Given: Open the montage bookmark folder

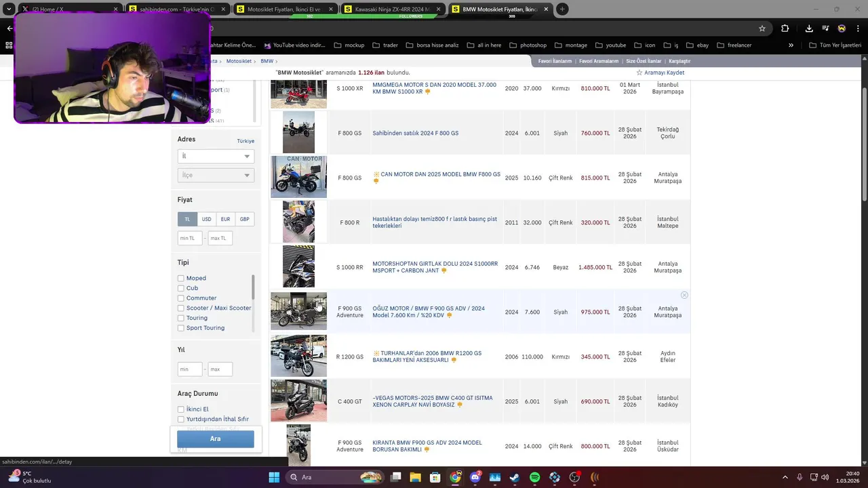Looking at the screenshot, I should click(x=571, y=45).
